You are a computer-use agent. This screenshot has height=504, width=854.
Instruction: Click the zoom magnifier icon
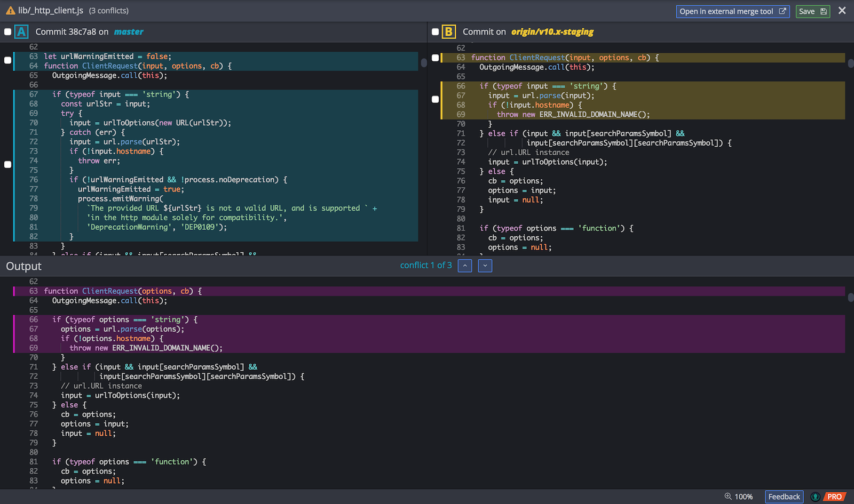pyautogui.click(x=728, y=497)
